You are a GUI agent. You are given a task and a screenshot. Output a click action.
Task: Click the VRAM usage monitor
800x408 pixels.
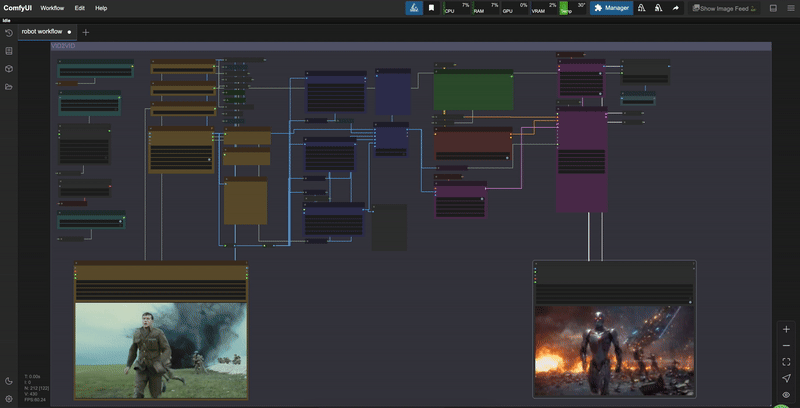tap(544, 8)
